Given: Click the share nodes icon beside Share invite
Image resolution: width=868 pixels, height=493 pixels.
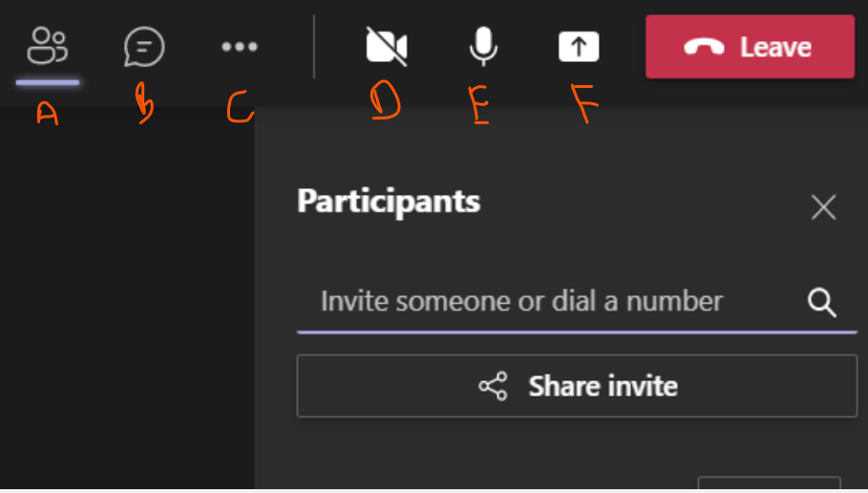Looking at the screenshot, I should [x=493, y=386].
